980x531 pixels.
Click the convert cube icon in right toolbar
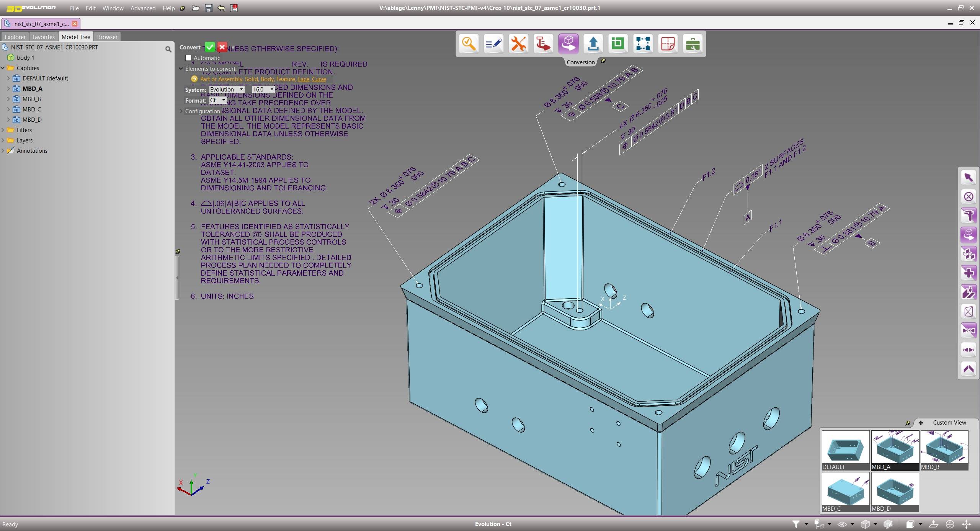pyautogui.click(x=969, y=235)
